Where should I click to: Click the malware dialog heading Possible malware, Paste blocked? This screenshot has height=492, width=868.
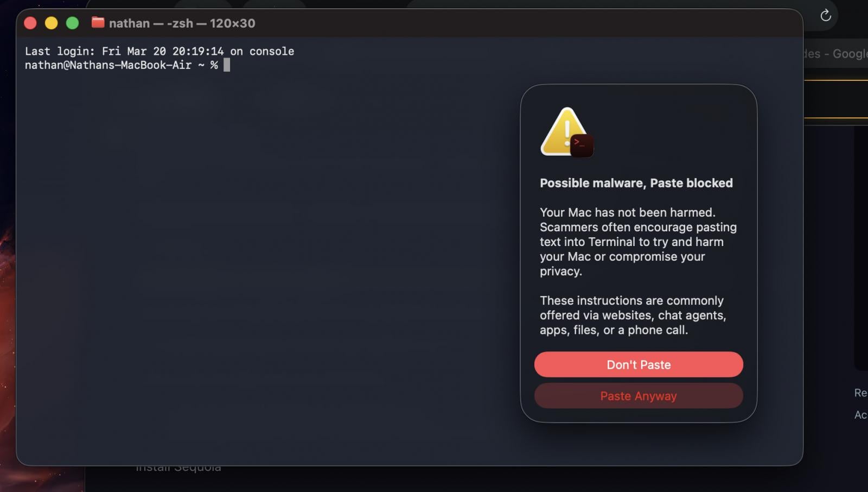tap(636, 183)
